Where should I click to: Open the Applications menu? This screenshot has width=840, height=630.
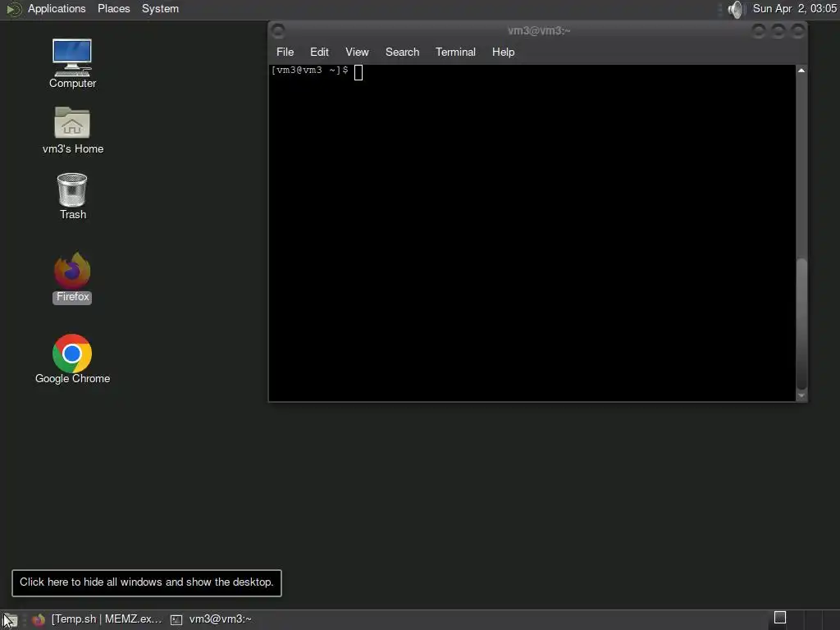[57, 8]
